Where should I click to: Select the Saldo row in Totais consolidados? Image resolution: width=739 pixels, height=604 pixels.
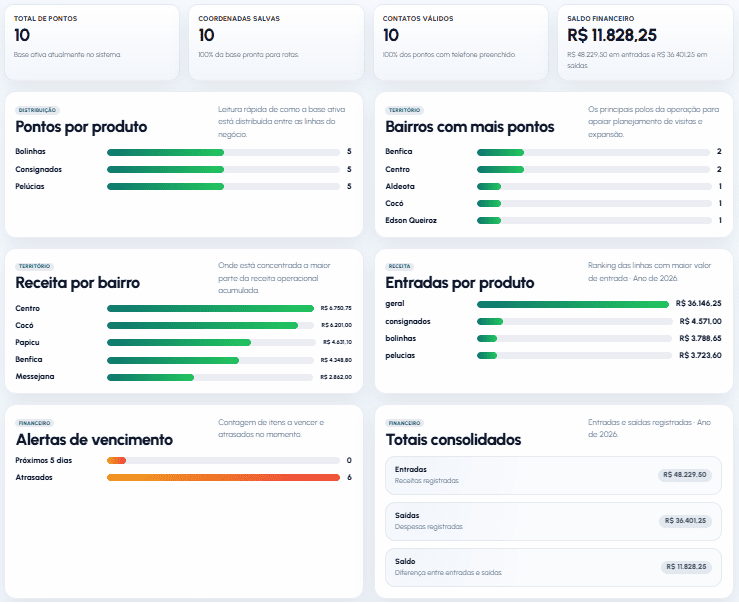553,567
